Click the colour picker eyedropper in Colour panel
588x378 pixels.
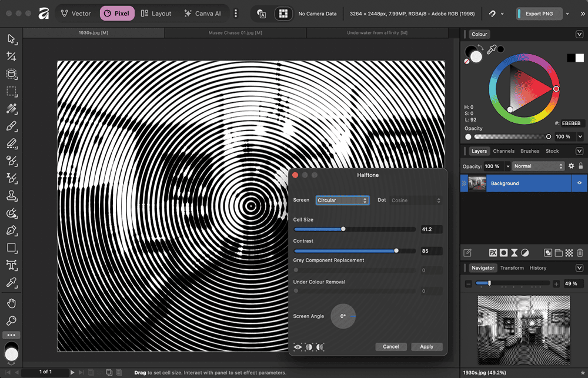pos(492,50)
